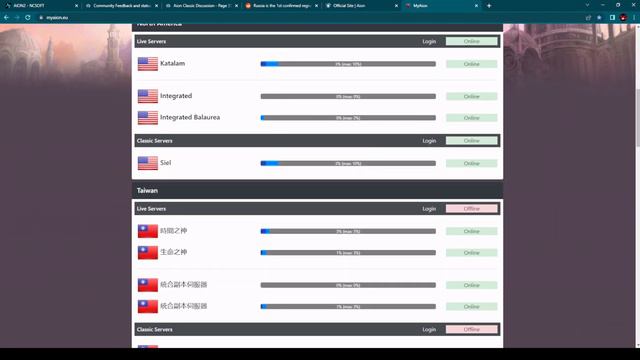Switch to the Aion Classic Discussion tab
Screen dimensions: 640x360
(201, 6)
